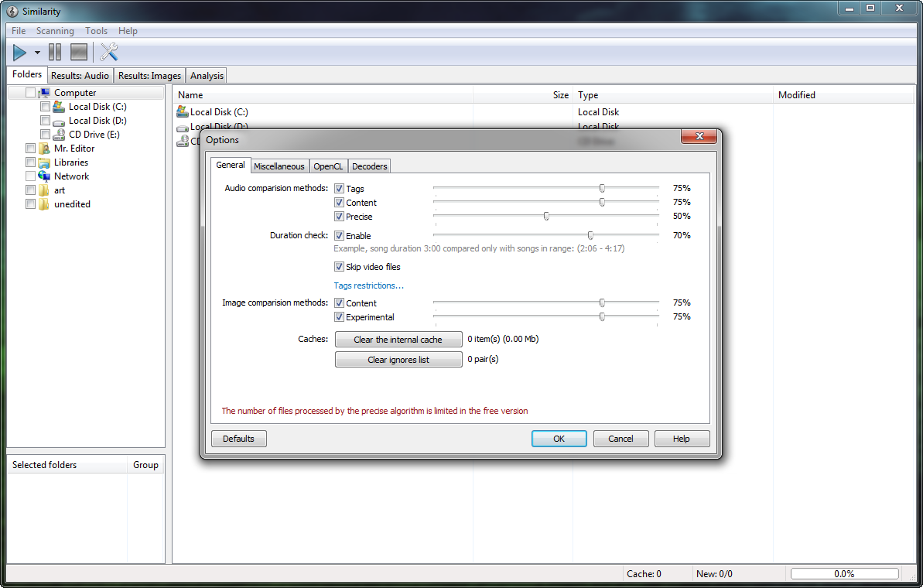Click the Precise threshold slider handle
The image size is (923, 588).
click(547, 217)
